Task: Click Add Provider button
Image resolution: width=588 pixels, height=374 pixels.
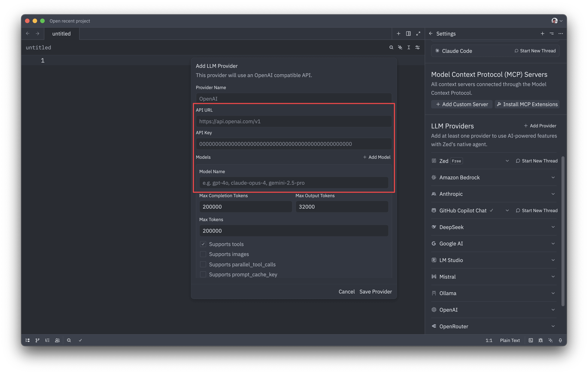Action: 540,126
